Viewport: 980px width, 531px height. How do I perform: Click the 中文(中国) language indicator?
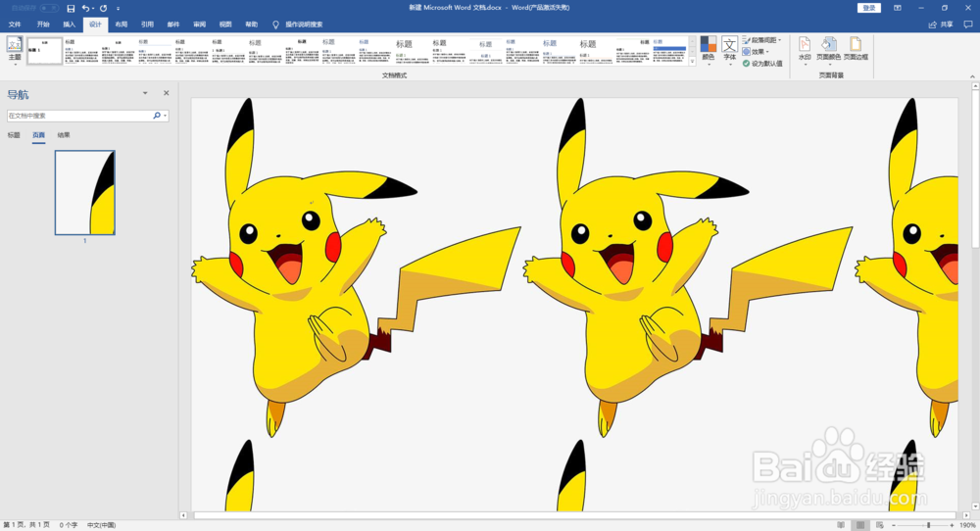click(101, 525)
